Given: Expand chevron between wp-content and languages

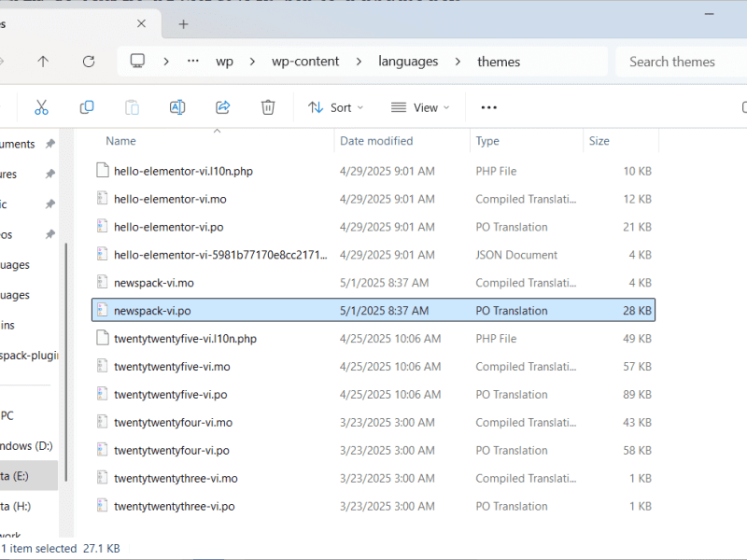Looking at the screenshot, I should click(359, 62).
